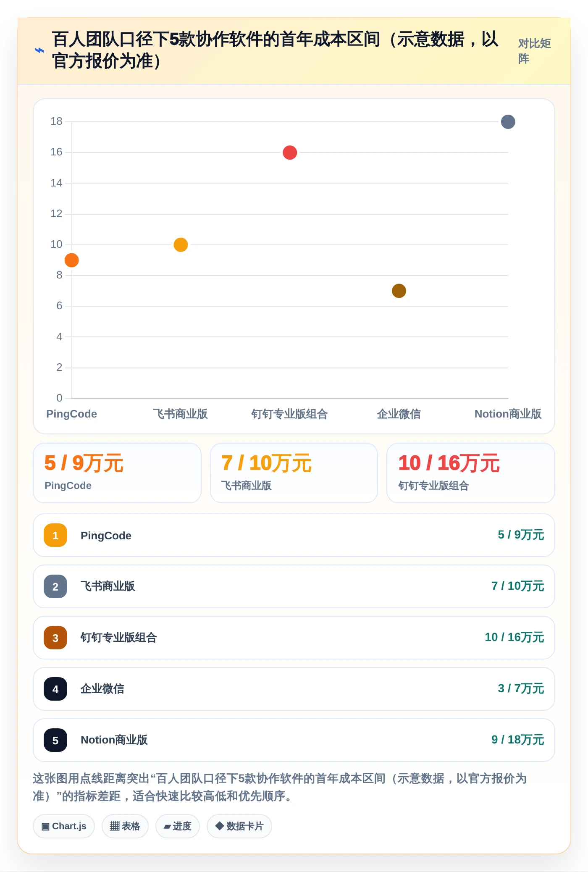Screen dimensions: 588x872
Task: Click the gray Notion商业版 data point
Action: (x=508, y=122)
